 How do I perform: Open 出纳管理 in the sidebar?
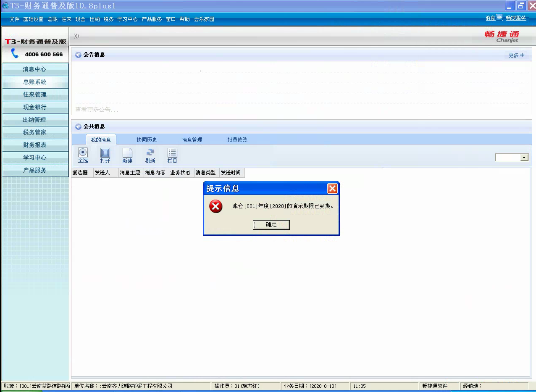35,120
